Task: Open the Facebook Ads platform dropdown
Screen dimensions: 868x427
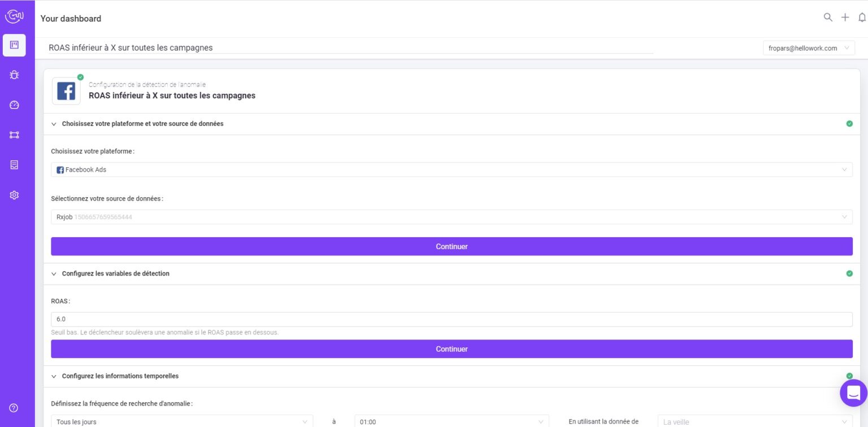Action: pos(452,169)
